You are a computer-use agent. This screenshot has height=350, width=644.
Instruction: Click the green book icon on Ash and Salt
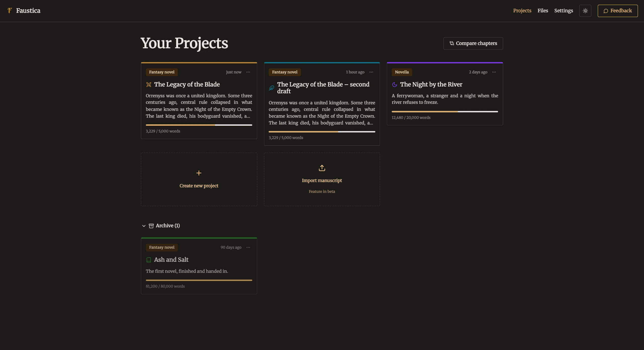pyautogui.click(x=149, y=260)
